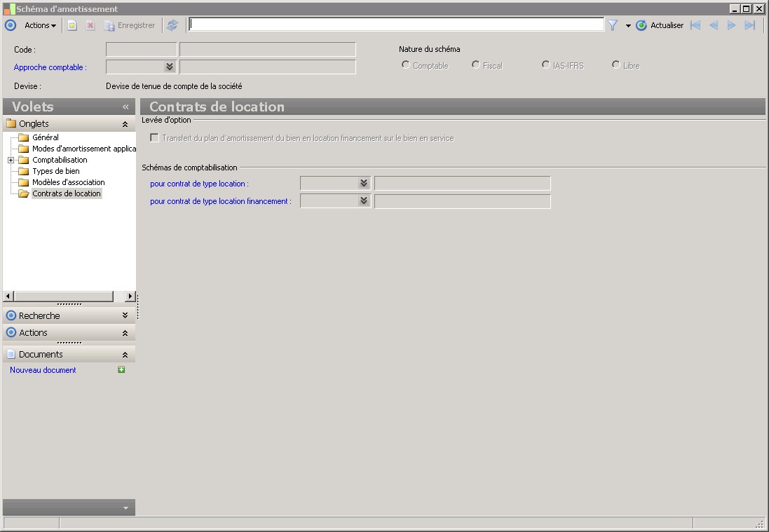
Task: Open the Approche comptable dropdown
Action: click(x=170, y=67)
